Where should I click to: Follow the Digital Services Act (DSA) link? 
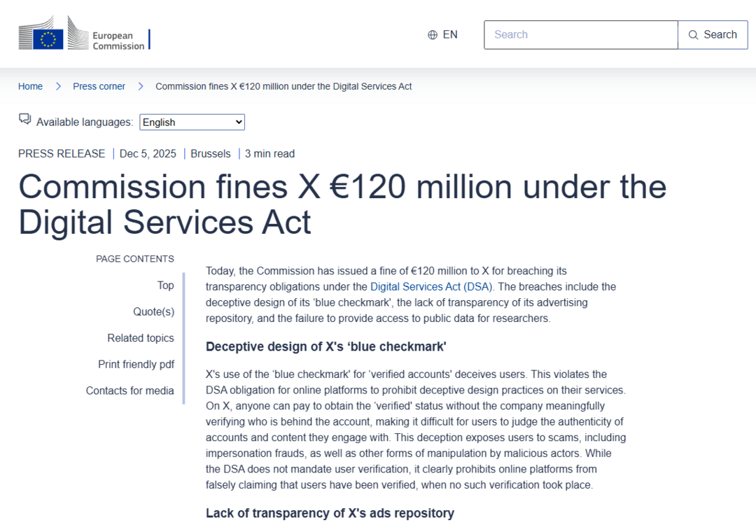coord(432,286)
